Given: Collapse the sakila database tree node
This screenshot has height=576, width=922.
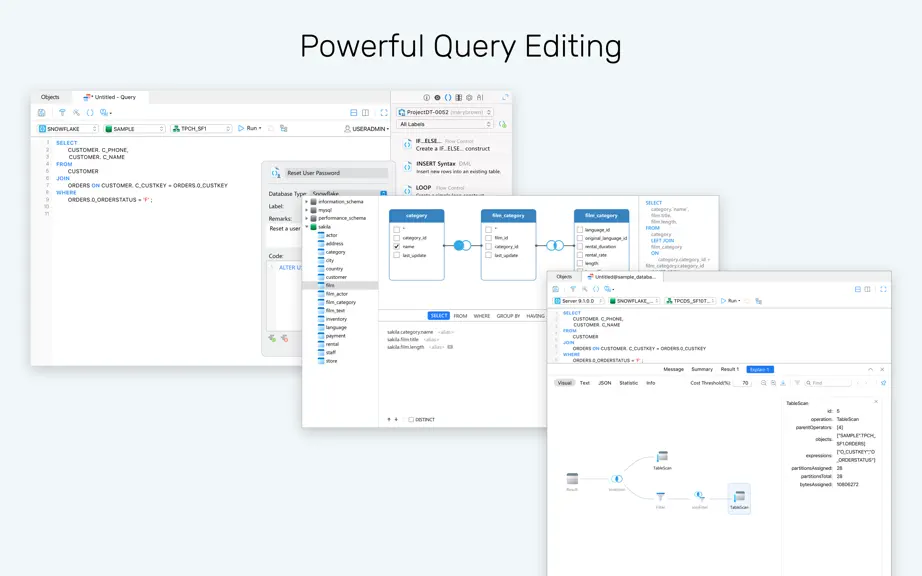Looking at the screenshot, I should tap(306, 227).
